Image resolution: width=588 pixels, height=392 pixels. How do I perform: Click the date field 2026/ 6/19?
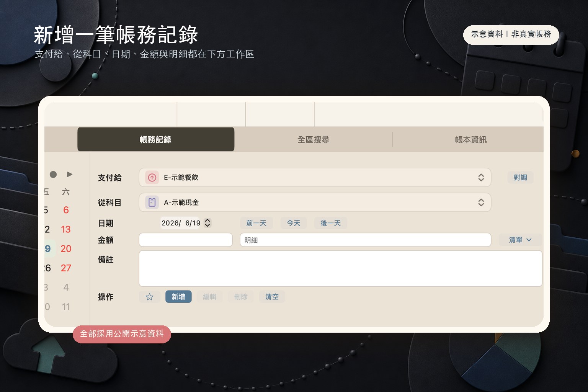click(x=180, y=223)
